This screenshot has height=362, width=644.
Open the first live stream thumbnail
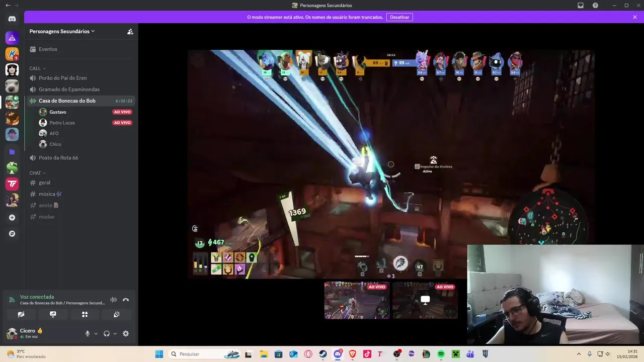tap(357, 300)
